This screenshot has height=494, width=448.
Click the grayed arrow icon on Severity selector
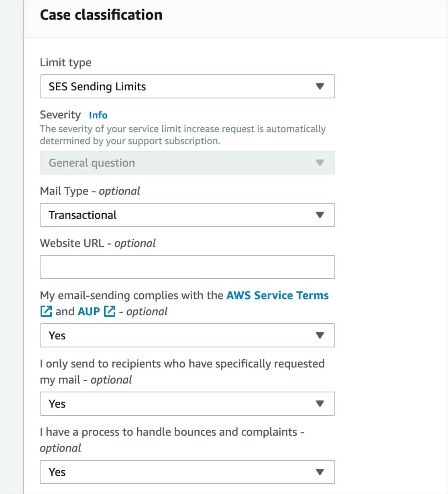[x=320, y=163]
